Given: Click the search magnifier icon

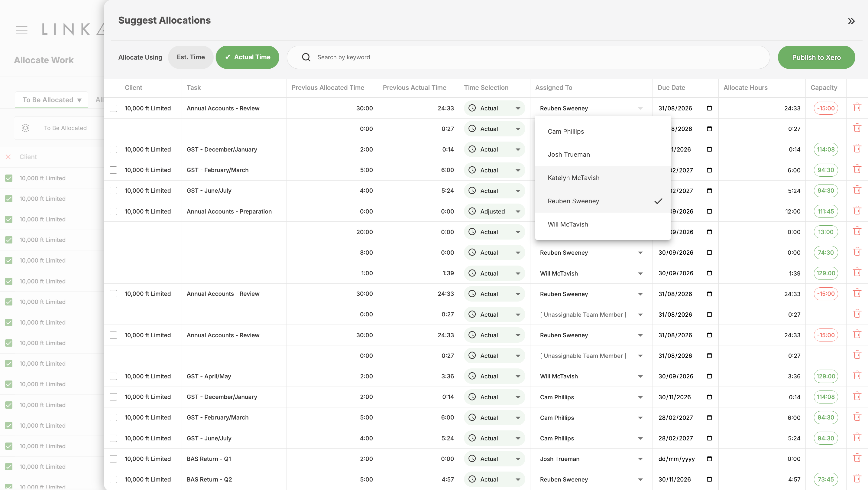Looking at the screenshot, I should (306, 57).
